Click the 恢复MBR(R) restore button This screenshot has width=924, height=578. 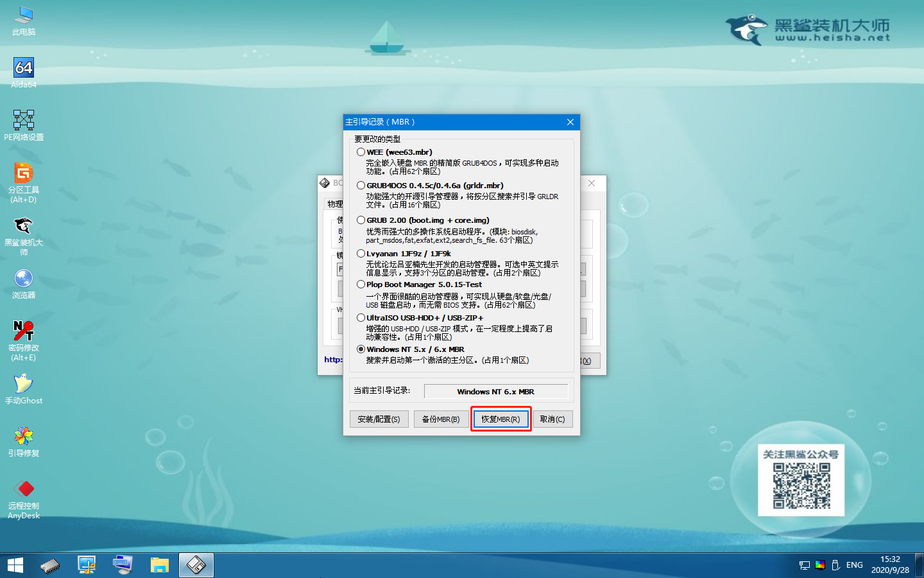pyautogui.click(x=501, y=419)
